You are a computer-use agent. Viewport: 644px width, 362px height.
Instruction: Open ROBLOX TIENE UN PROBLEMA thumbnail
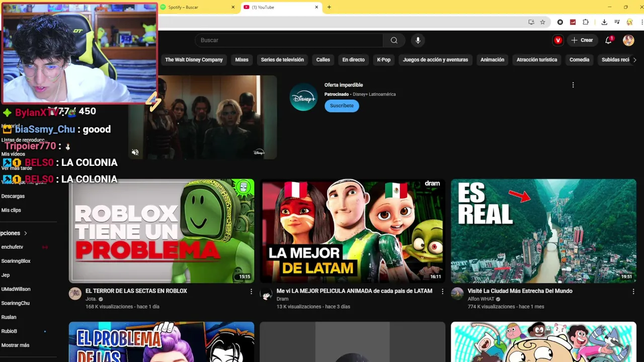pos(162,231)
